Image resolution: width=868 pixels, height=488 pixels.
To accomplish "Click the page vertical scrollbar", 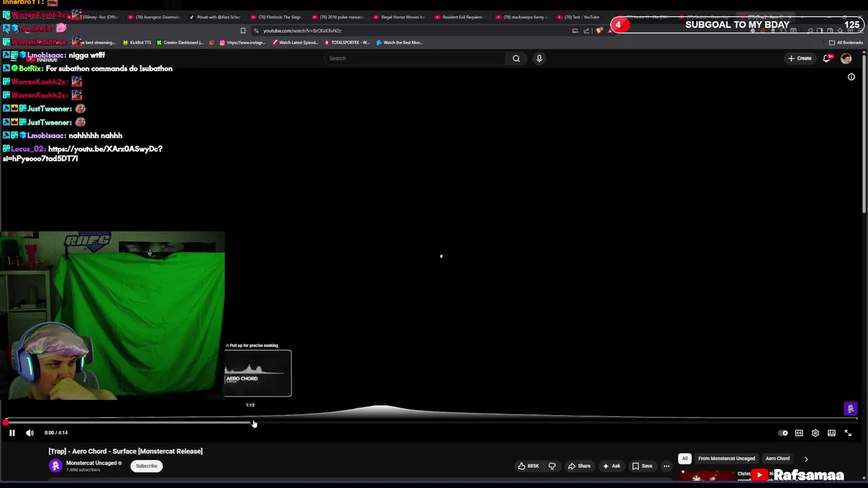I will pyautogui.click(x=864, y=136).
